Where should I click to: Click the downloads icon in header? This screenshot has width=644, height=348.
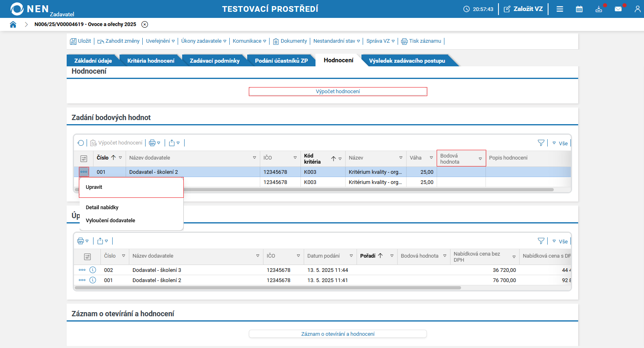598,9
